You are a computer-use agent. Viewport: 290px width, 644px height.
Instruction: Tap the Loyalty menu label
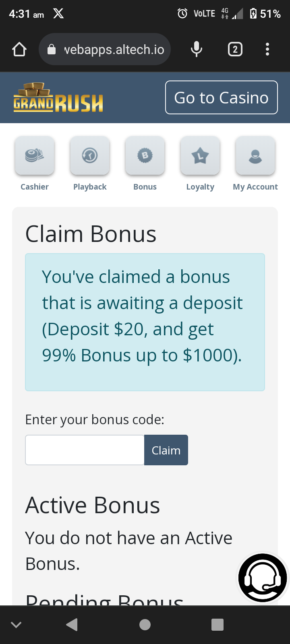(200, 187)
